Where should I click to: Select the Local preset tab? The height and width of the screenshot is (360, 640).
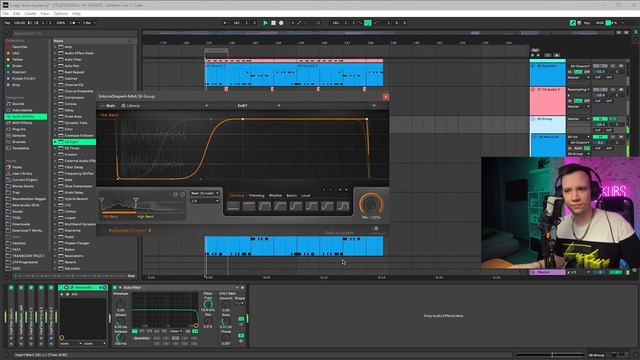click(305, 196)
